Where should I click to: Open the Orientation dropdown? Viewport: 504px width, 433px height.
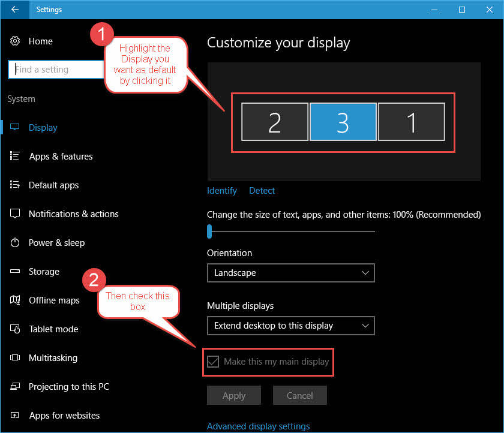pos(290,273)
